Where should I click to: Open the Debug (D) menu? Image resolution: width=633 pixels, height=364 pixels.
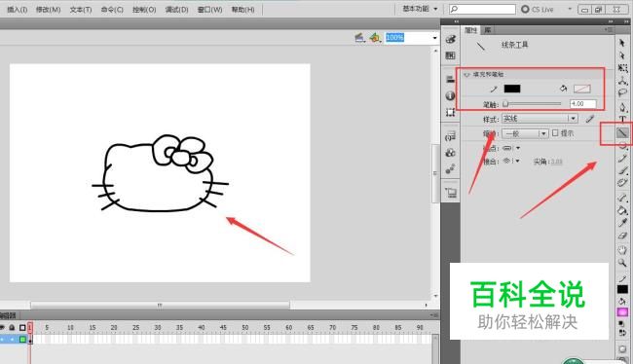point(177,10)
